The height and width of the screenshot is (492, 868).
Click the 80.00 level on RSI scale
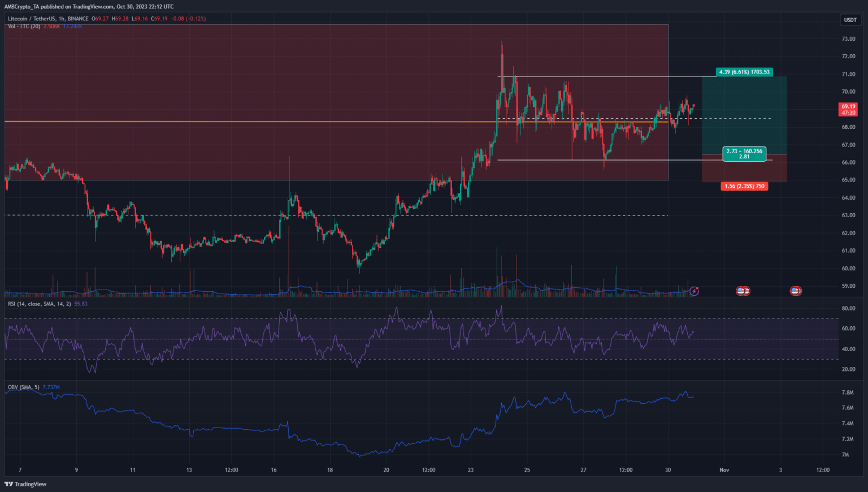pyautogui.click(x=848, y=309)
